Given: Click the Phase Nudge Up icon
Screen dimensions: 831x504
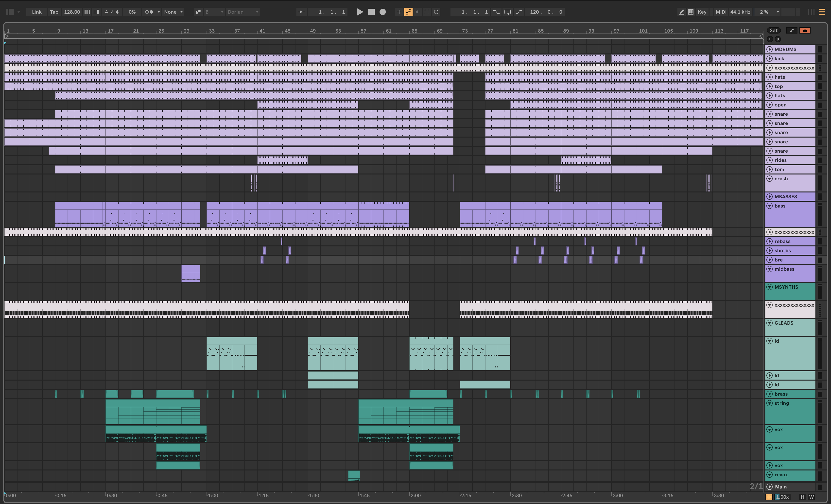Looking at the screenshot, I should click(x=96, y=12).
